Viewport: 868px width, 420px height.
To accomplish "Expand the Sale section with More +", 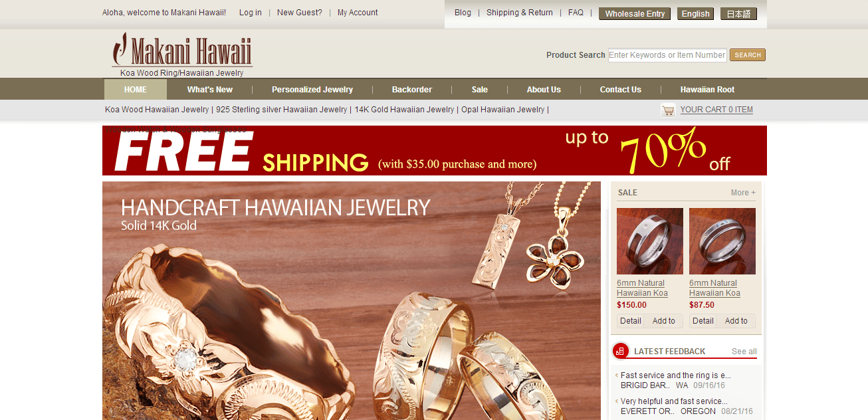I will coord(743,193).
